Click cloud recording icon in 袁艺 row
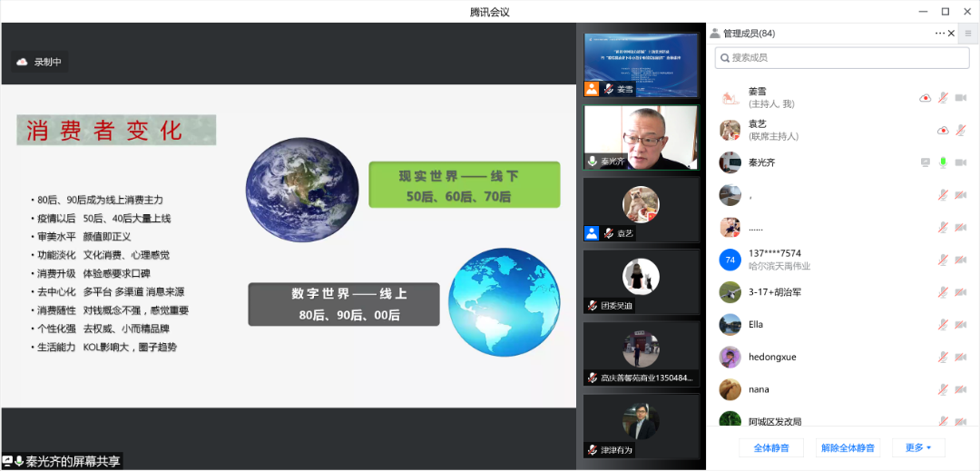Viewport: 980px width, 471px height. [x=943, y=130]
